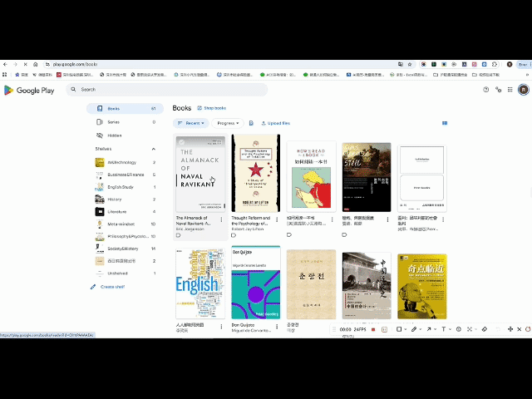
Task: Open the yellow Singularity Is Near cover
Action: click(x=422, y=286)
